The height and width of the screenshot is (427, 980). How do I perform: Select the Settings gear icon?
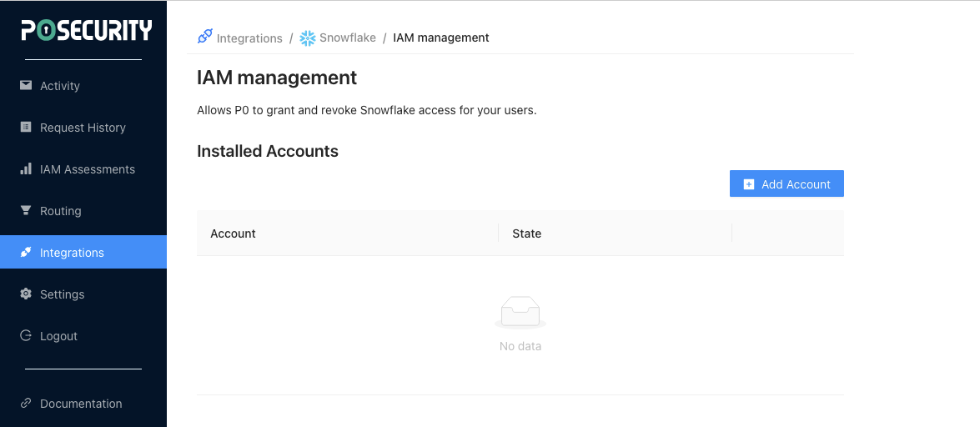(x=26, y=294)
